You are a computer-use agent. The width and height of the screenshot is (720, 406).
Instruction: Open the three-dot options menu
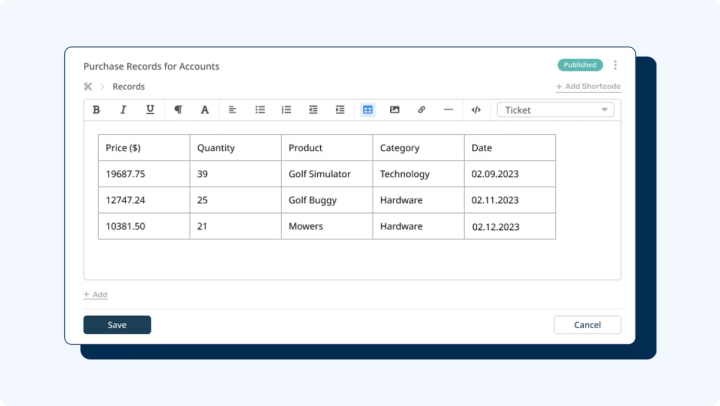click(615, 65)
